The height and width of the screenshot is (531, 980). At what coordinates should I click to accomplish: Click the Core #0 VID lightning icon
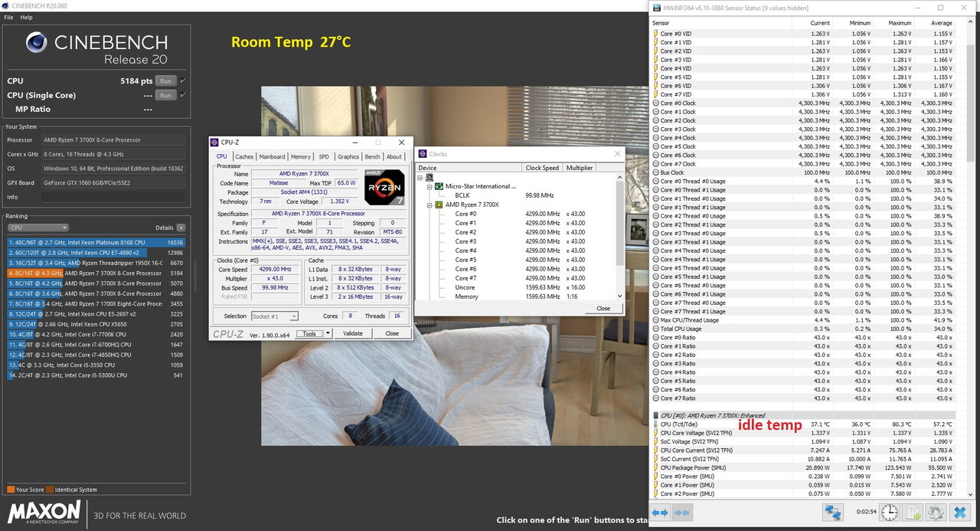point(656,34)
